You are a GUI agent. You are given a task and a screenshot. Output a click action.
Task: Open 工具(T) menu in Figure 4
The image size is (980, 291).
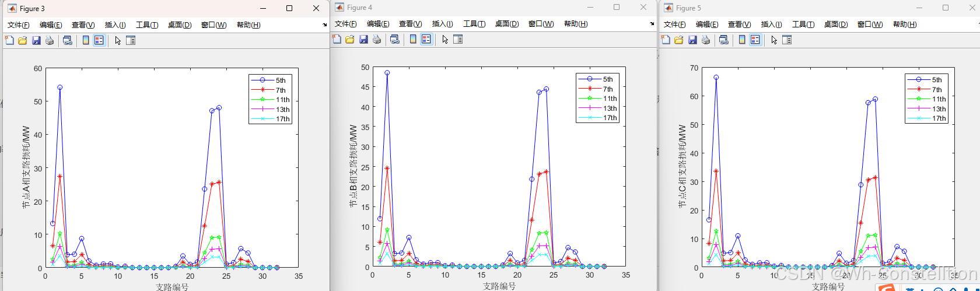[474, 24]
